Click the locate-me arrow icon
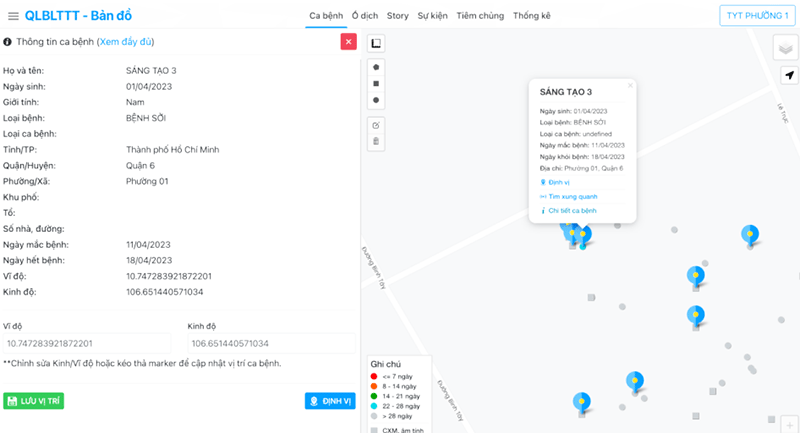 pos(788,76)
